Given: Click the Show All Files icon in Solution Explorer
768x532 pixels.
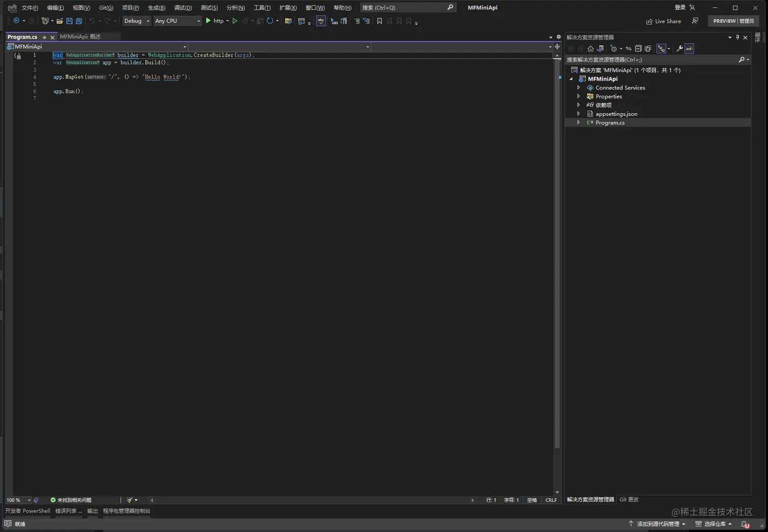Looking at the screenshot, I should 648,49.
